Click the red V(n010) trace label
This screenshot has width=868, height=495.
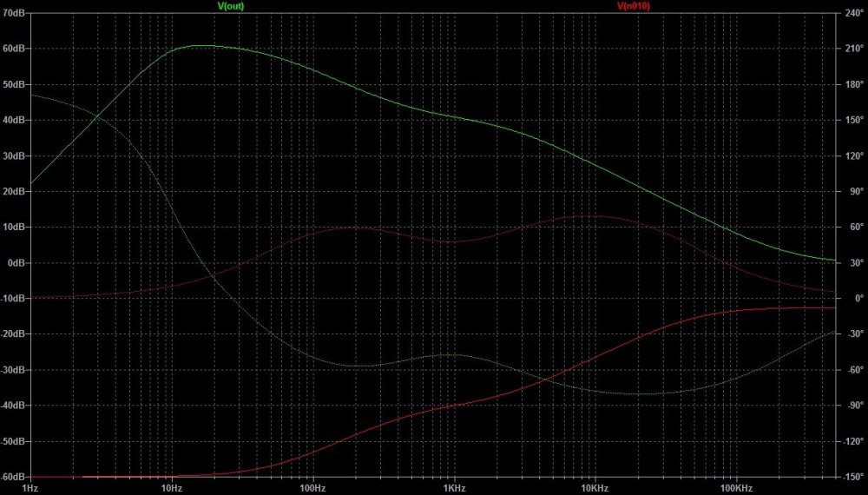pyautogui.click(x=634, y=5)
